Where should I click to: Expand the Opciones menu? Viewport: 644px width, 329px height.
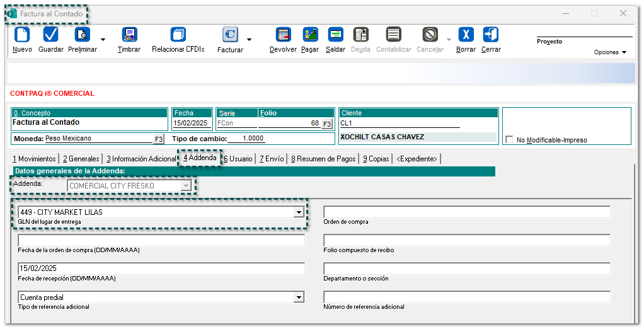610,52
